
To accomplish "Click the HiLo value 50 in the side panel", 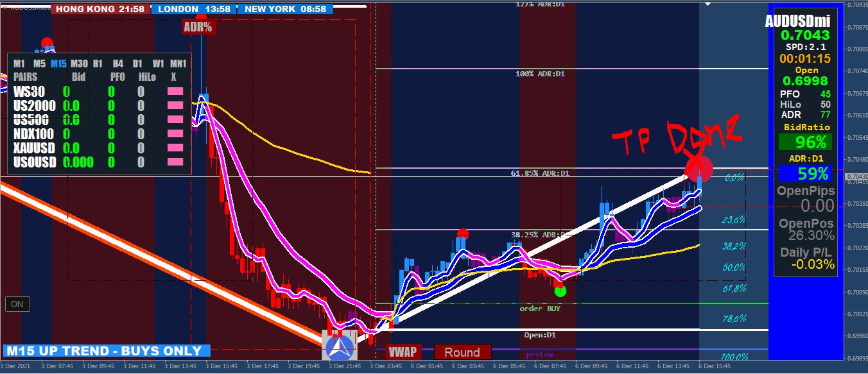I will pos(824,104).
